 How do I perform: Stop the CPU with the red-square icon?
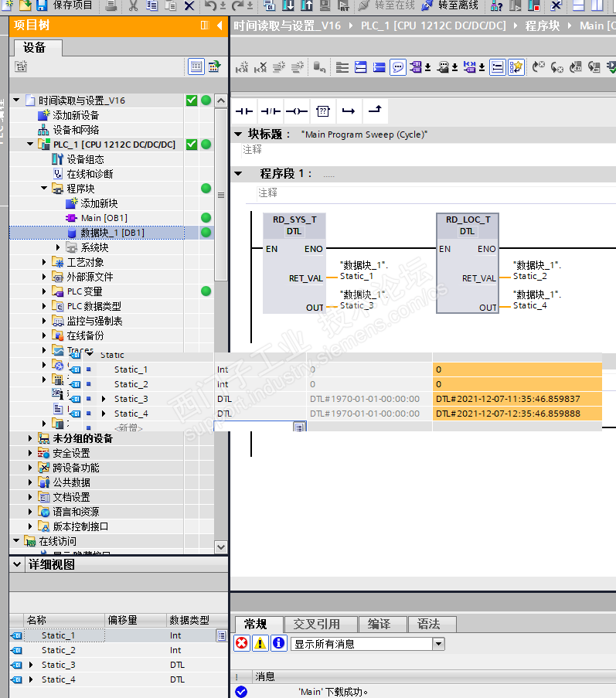pos(533,5)
